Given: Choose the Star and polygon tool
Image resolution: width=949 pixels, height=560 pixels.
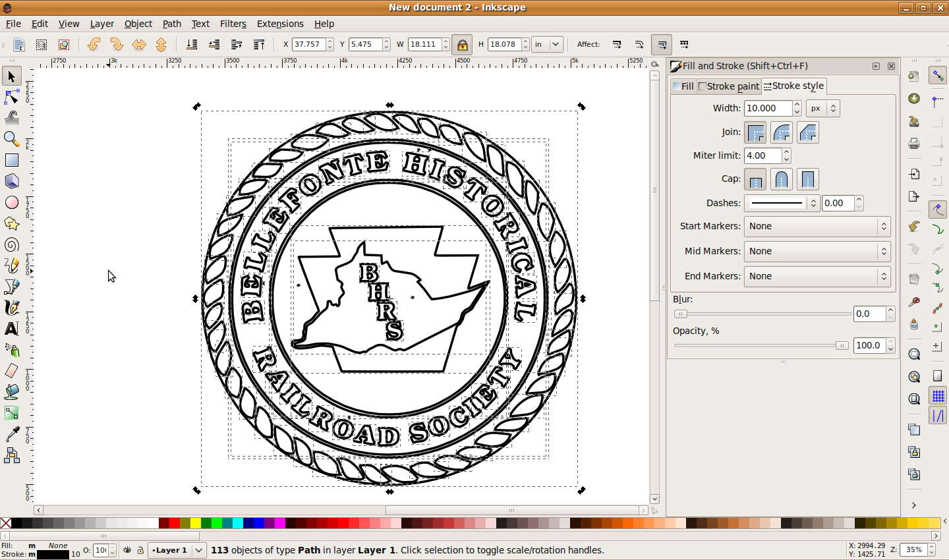Looking at the screenshot, I should pos(11,224).
